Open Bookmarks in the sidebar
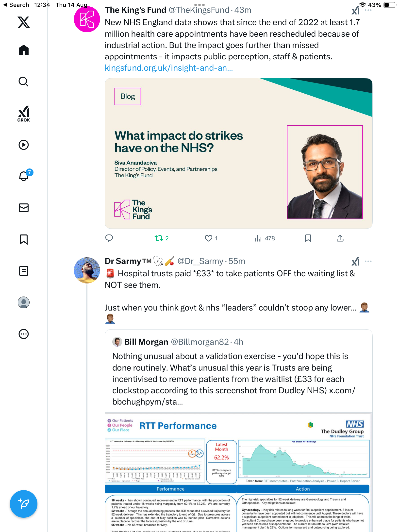 (24, 239)
